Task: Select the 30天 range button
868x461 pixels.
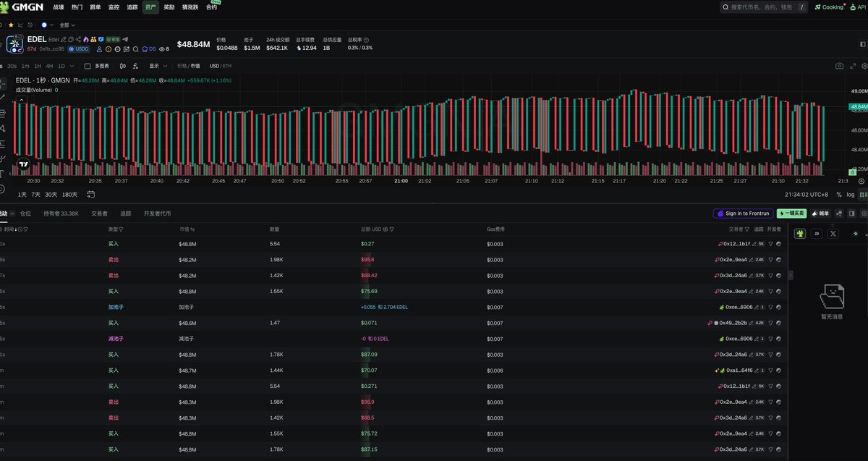Action: [x=51, y=195]
